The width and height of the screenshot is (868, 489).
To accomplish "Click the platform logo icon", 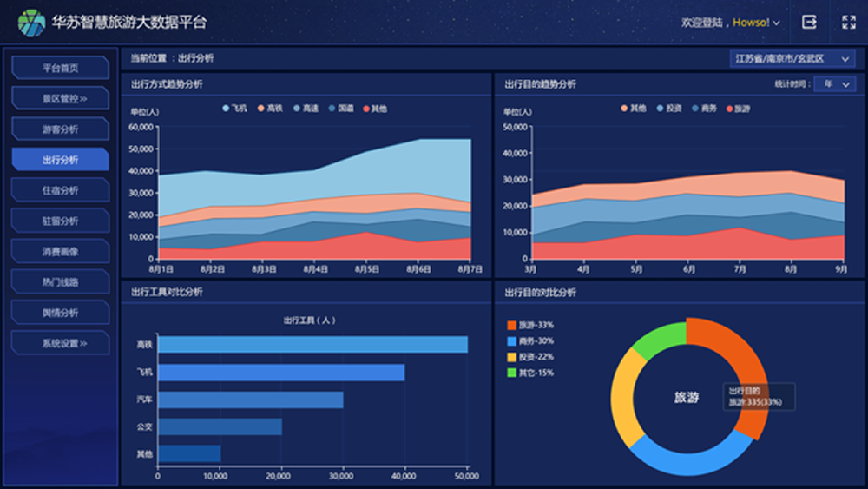I will (x=31, y=23).
